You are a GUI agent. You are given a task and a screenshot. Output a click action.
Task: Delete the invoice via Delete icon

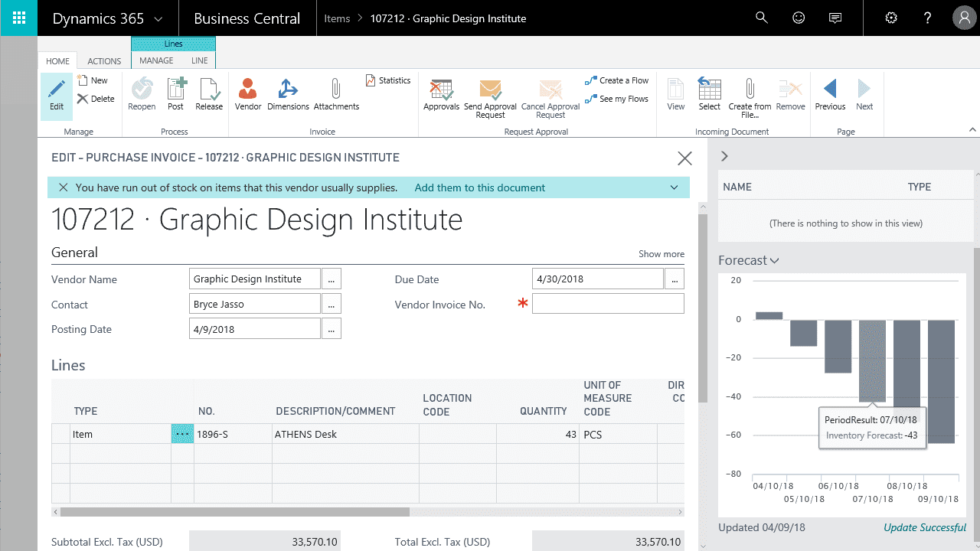[x=96, y=99]
